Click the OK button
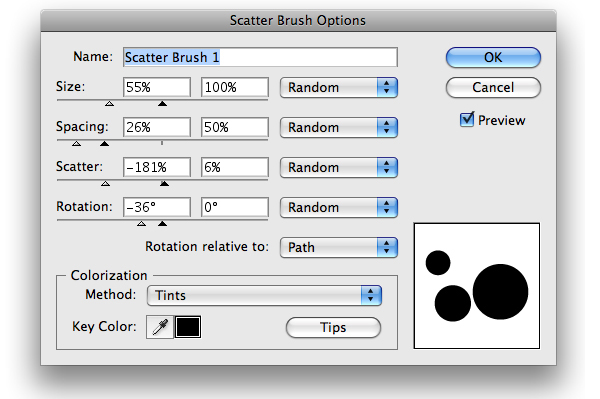The image size is (600, 399). [x=493, y=57]
